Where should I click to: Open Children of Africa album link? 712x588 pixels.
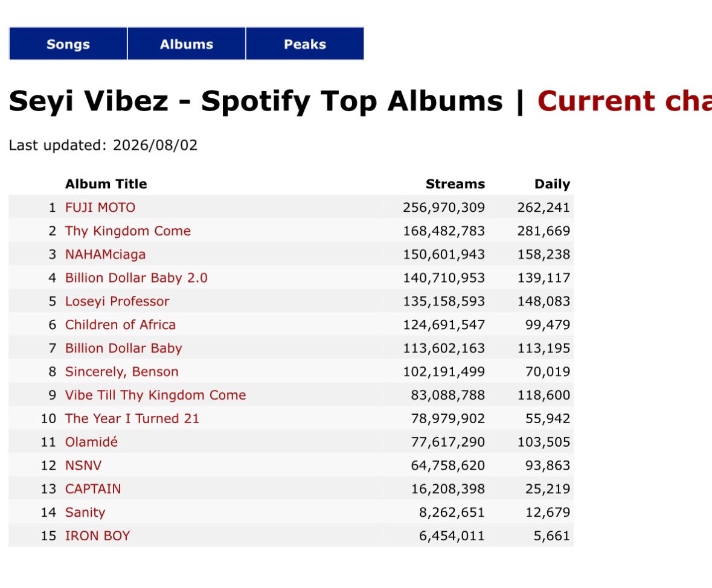pos(120,325)
